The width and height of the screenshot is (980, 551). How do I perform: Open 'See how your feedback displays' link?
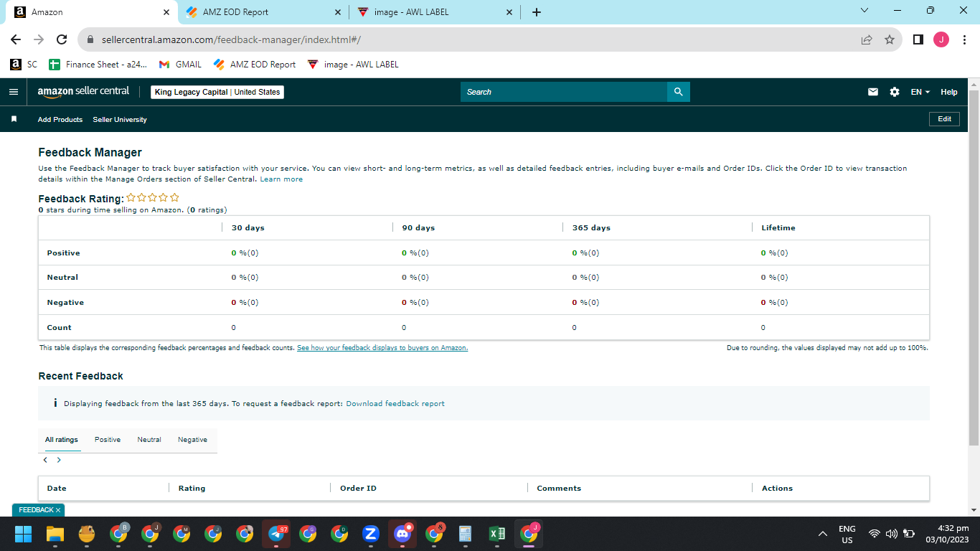(x=382, y=348)
